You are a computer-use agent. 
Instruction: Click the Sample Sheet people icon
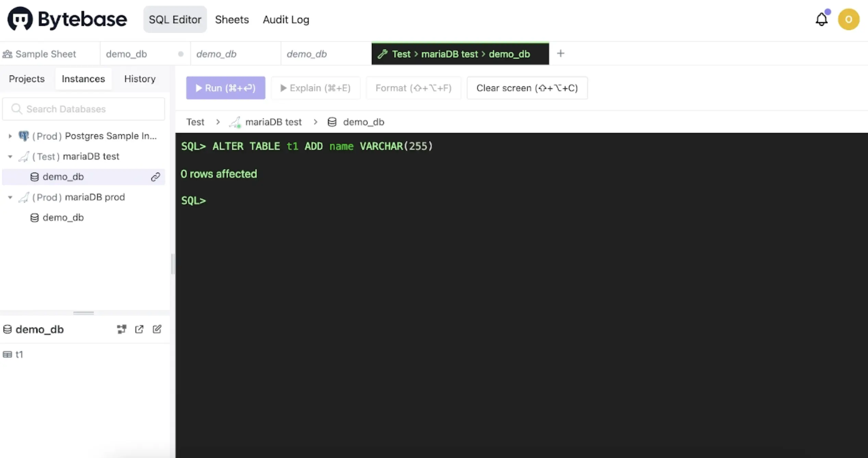[x=7, y=54]
